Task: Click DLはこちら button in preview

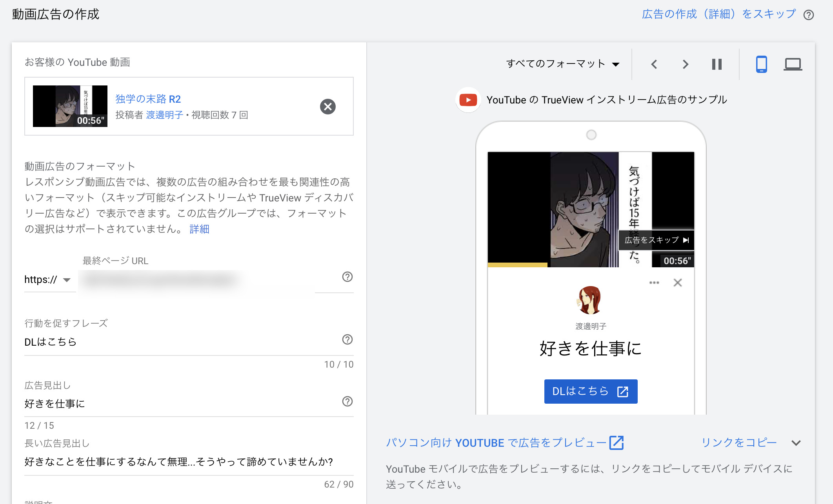Action: click(591, 391)
